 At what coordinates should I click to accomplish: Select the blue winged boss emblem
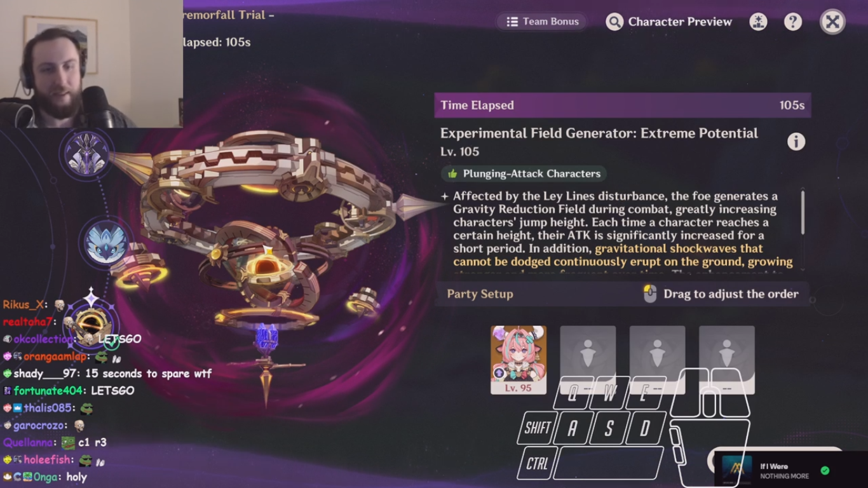(106, 242)
